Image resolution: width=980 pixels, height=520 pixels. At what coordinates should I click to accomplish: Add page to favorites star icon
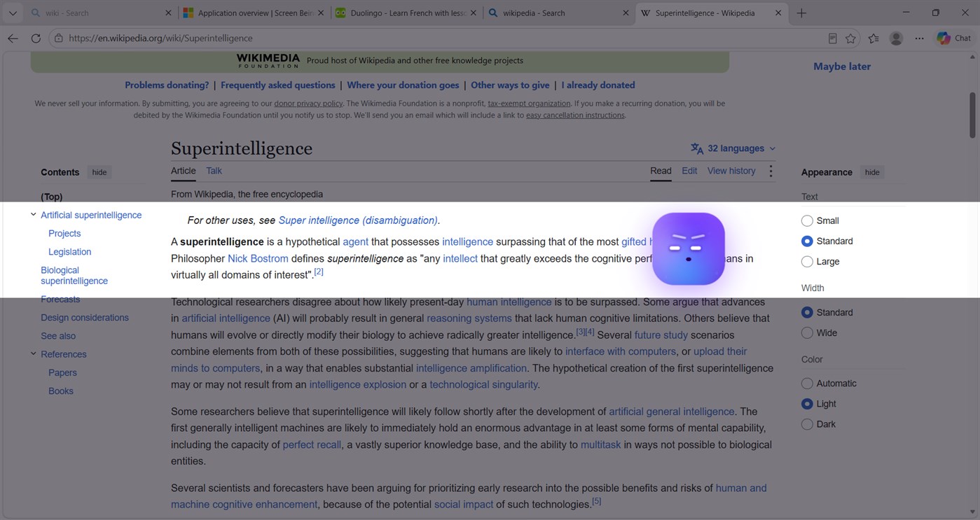[850, 38]
